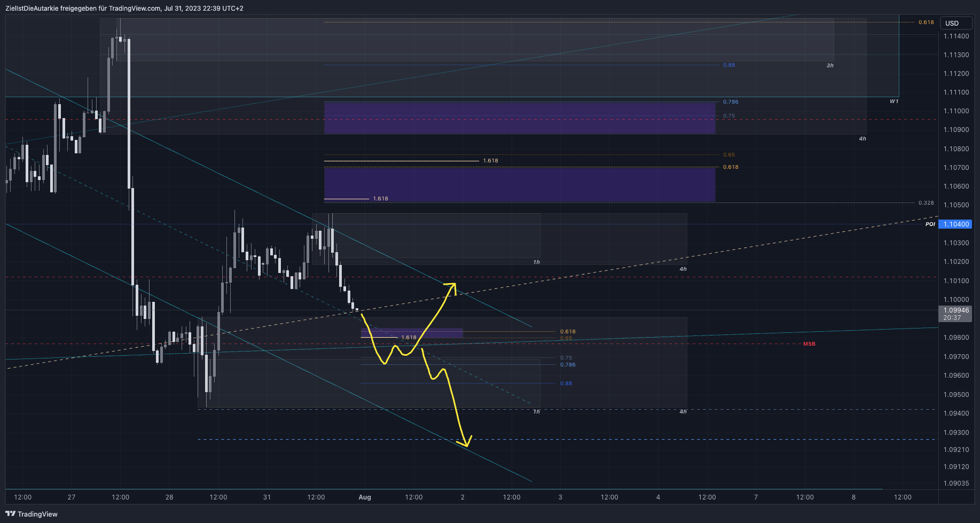Select the 1.09400 price axis label
This screenshot has height=523, width=980.
pos(956,413)
